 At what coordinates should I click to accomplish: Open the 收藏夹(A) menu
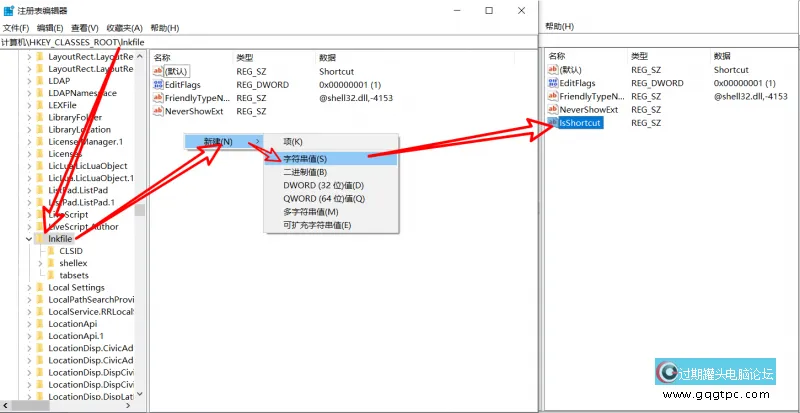124,28
